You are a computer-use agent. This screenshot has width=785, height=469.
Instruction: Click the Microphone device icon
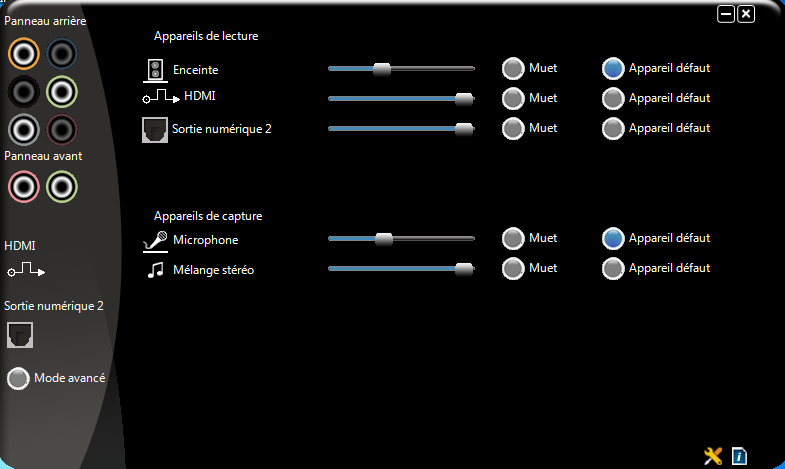(155, 240)
